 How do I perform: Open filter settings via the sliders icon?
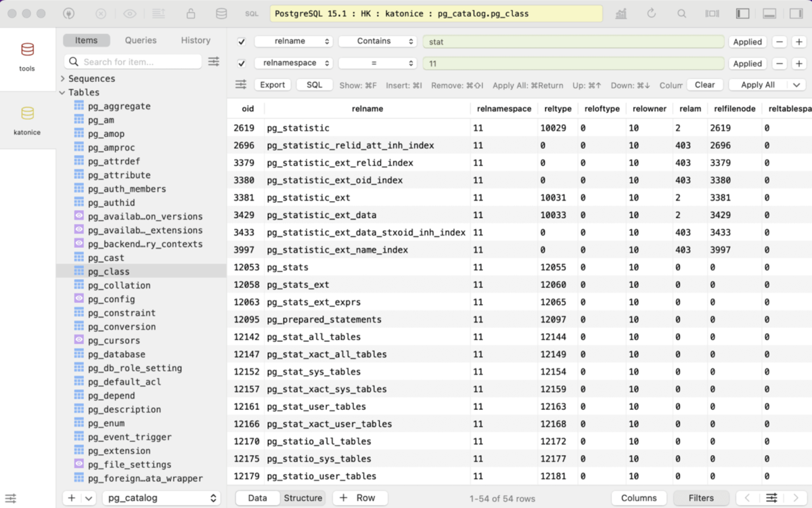(x=241, y=85)
